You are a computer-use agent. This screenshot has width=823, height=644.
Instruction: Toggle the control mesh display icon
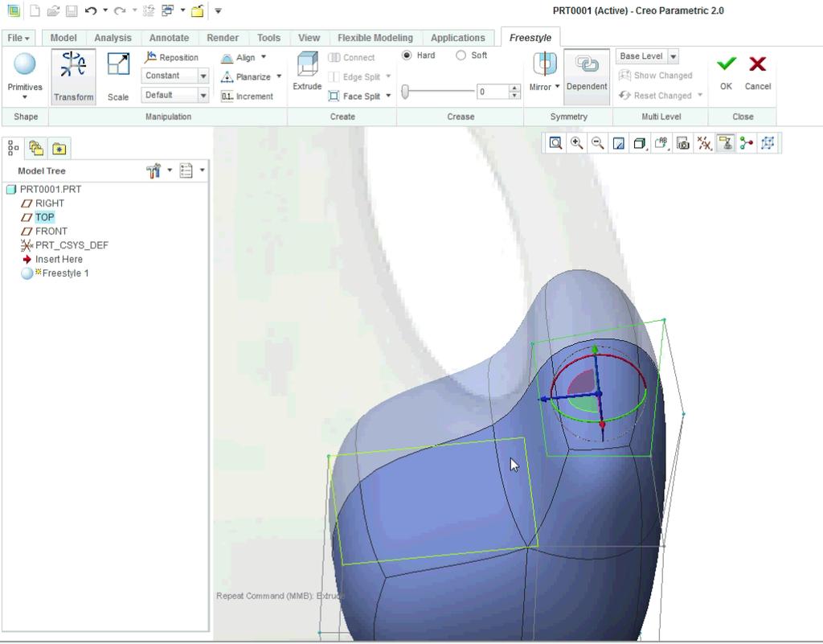click(768, 143)
